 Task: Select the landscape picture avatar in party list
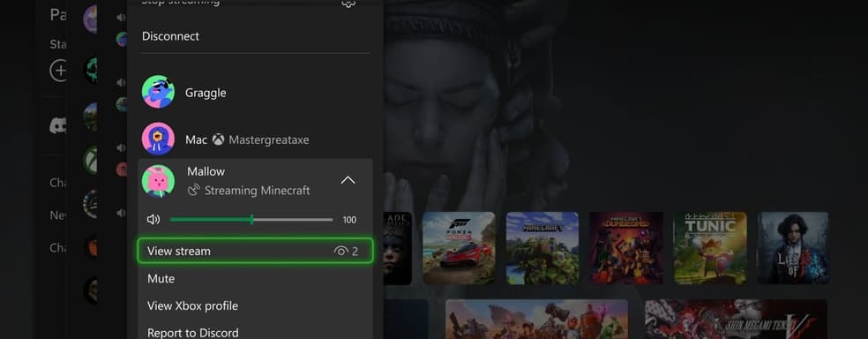(91, 117)
